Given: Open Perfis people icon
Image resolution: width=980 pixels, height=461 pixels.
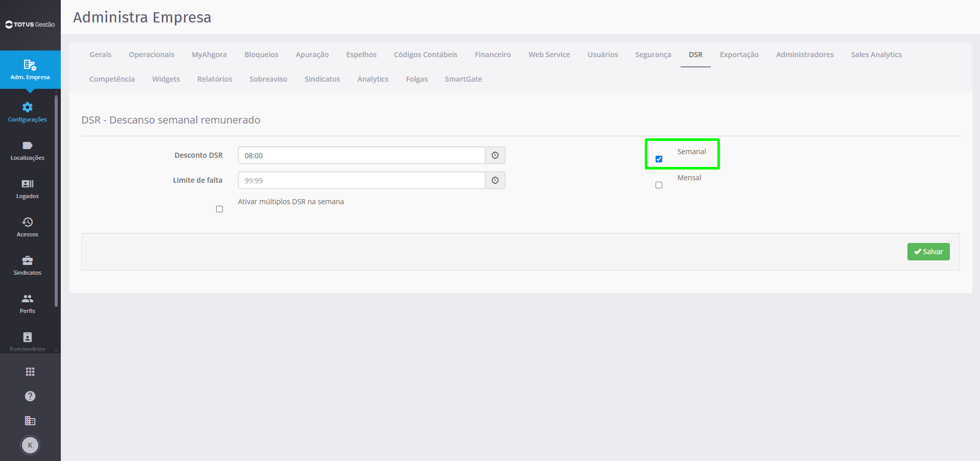Looking at the screenshot, I should (28, 299).
